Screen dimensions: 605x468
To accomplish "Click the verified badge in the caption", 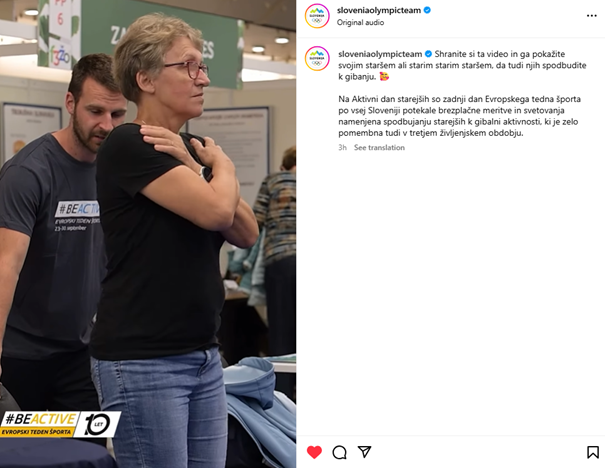I will pyautogui.click(x=428, y=54).
